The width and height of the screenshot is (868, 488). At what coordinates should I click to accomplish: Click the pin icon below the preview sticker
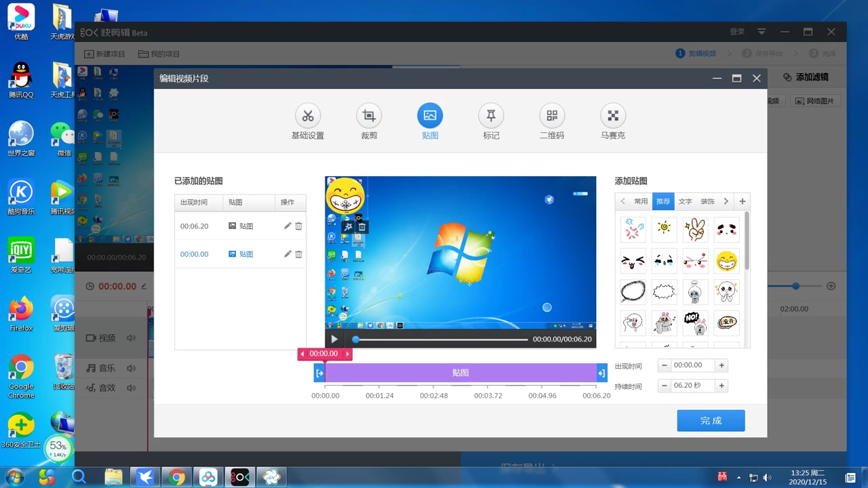coord(349,226)
